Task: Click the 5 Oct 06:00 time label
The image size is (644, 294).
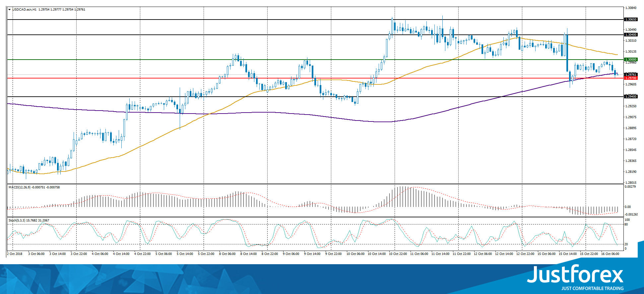Action: pos(164,254)
